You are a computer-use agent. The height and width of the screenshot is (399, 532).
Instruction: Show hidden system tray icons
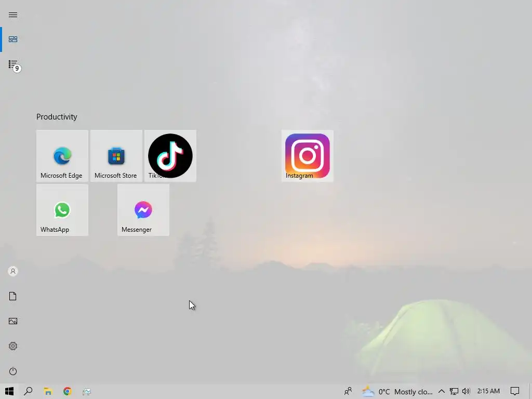(442, 392)
